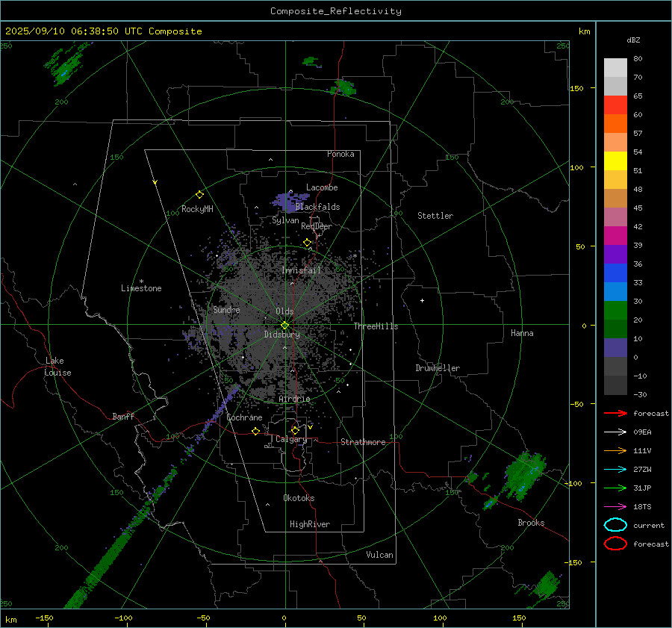Click the radar center diamond marker near Olds
This screenshot has height=628, width=672.
(284, 326)
